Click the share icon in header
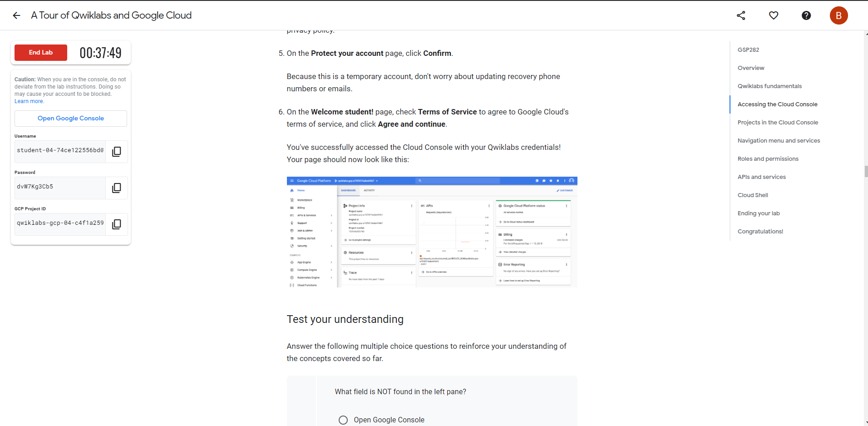The image size is (868, 426). (741, 15)
